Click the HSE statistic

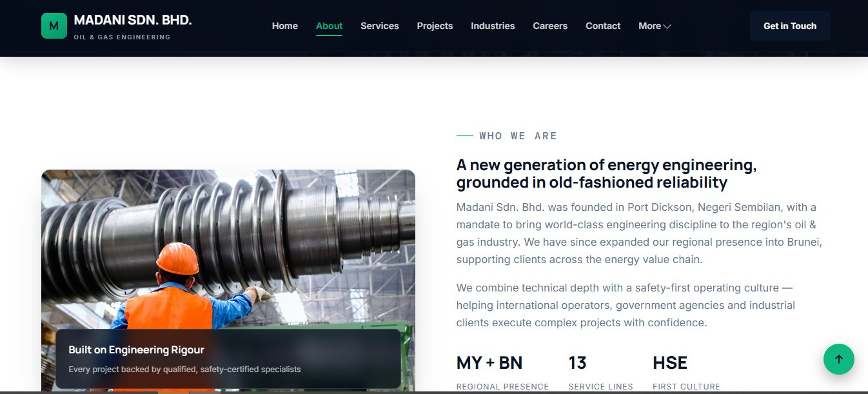coord(670,363)
